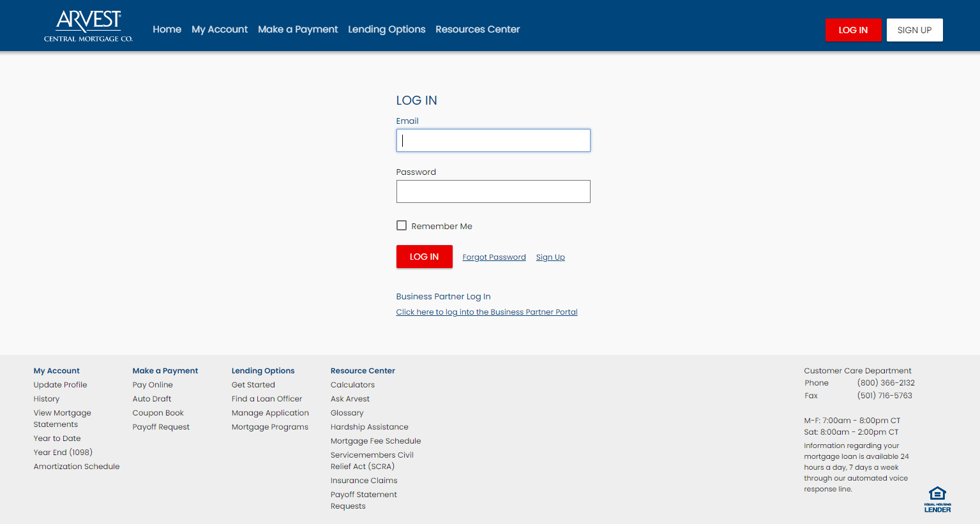Open the Resources Center navigation menu
980x524 pixels.
click(x=478, y=29)
